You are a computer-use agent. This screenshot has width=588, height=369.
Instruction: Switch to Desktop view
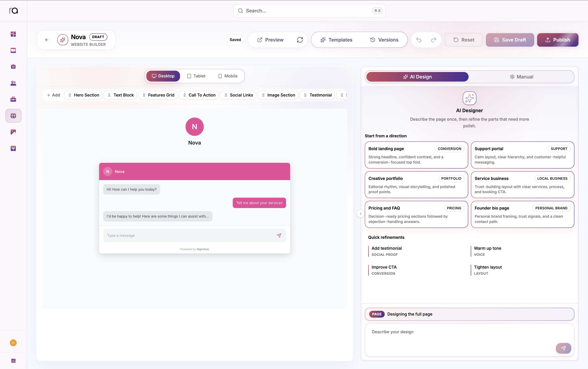163,76
